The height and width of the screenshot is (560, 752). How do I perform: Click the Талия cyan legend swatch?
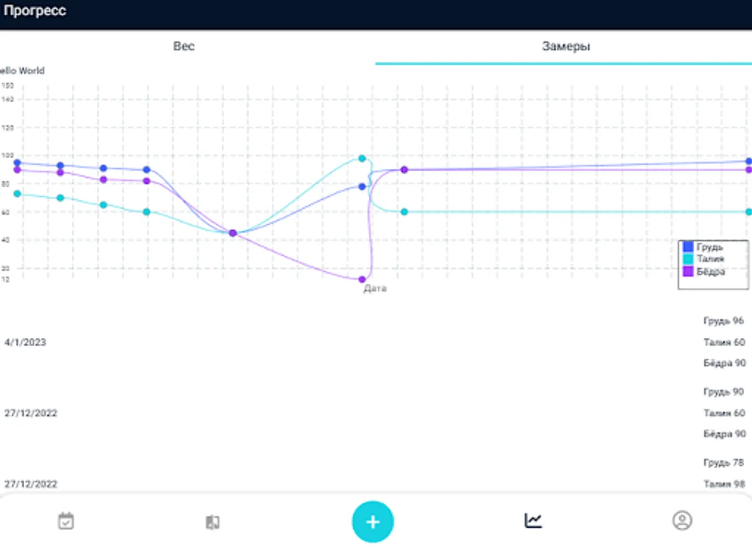[x=688, y=259]
